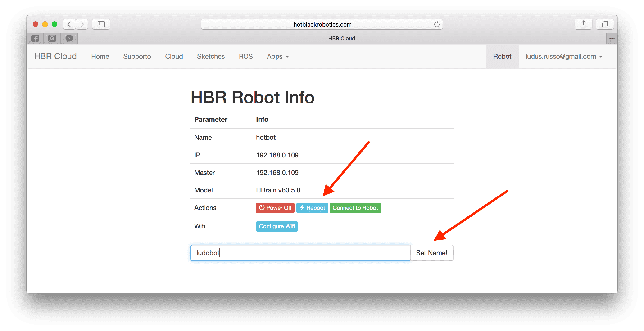Open pinned Google tab
Screen dimensions: 644x331
pyautogui.click(x=52, y=38)
